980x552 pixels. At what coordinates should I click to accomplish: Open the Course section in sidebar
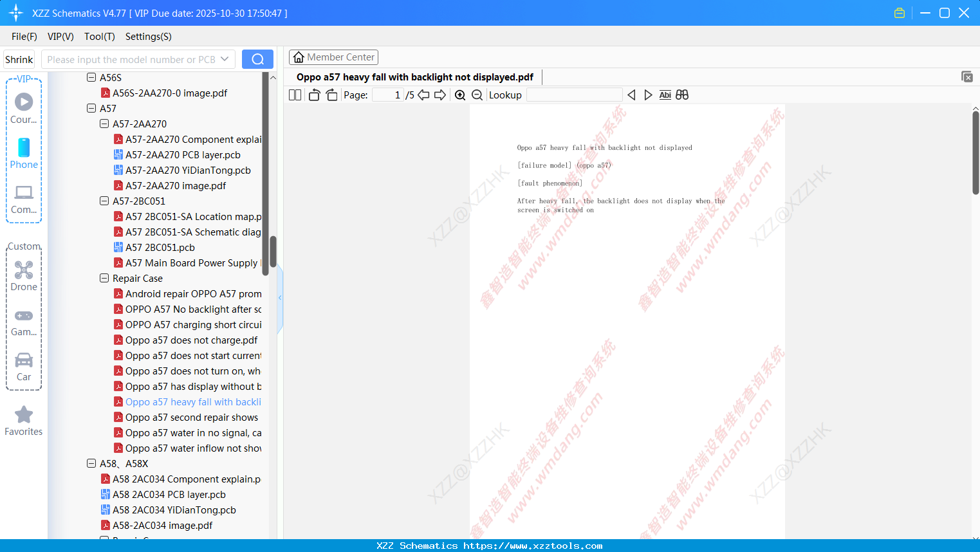pyautogui.click(x=24, y=109)
